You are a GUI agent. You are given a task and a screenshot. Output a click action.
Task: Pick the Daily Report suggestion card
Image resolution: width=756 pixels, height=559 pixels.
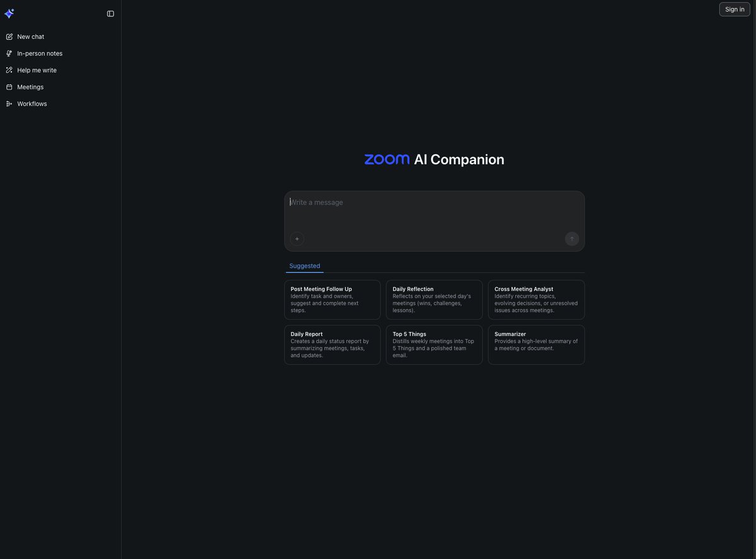(x=332, y=344)
